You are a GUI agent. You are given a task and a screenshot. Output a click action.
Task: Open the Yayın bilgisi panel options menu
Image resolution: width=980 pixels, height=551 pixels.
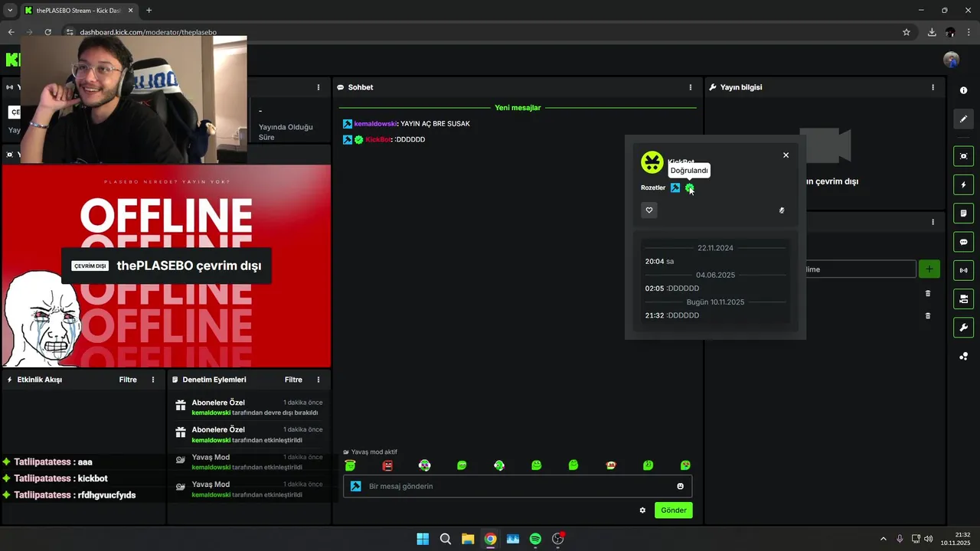[933, 87]
